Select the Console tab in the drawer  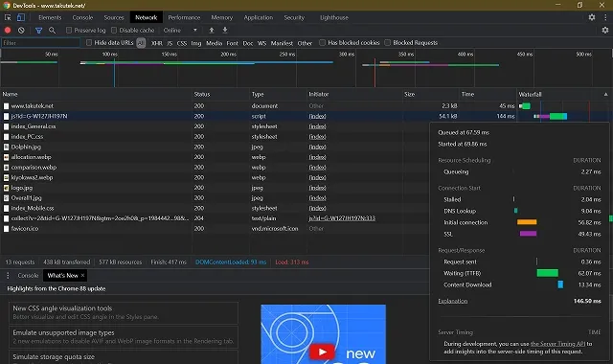tap(28, 276)
